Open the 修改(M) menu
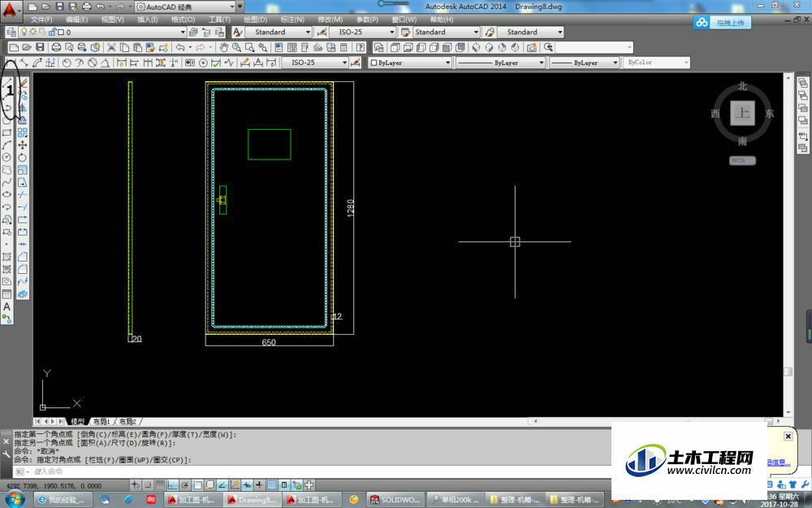The width and height of the screenshot is (812, 508). [x=330, y=20]
